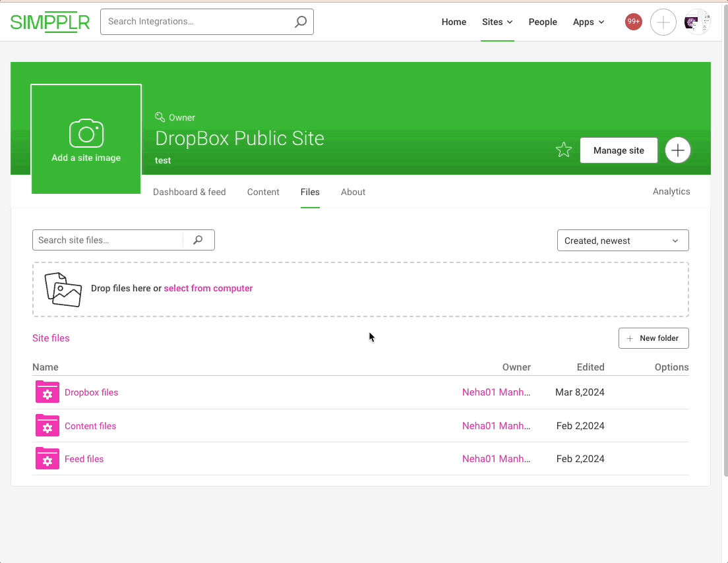Create a New folder

click(653, 338)
